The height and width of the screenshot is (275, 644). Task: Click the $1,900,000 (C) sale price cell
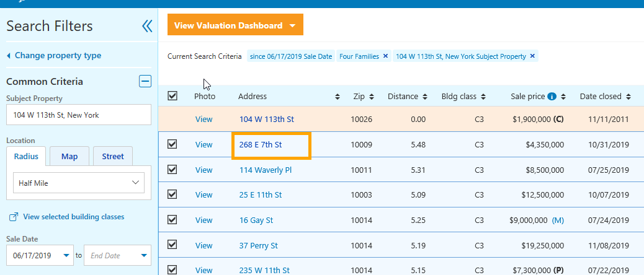538,120
